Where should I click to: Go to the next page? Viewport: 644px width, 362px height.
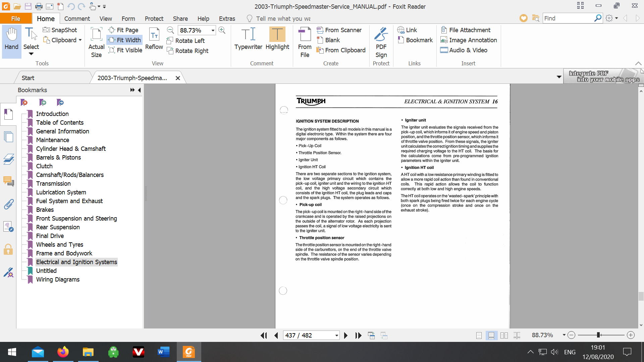pos(346,335)
